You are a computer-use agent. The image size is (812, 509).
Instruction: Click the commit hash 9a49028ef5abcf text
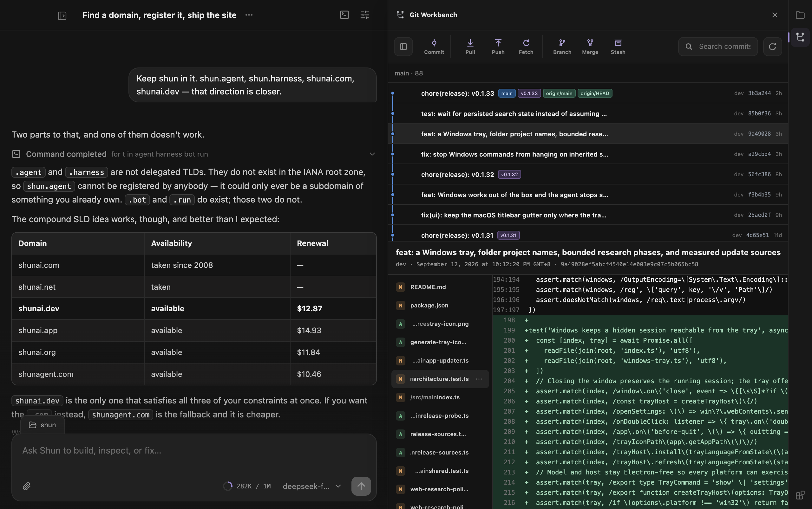[x=629, y=264]
